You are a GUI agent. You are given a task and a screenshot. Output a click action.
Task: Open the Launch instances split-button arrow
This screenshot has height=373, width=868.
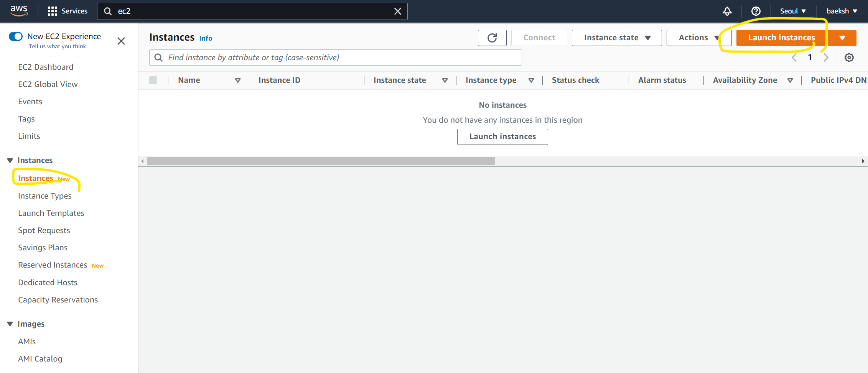coord(842,38)
